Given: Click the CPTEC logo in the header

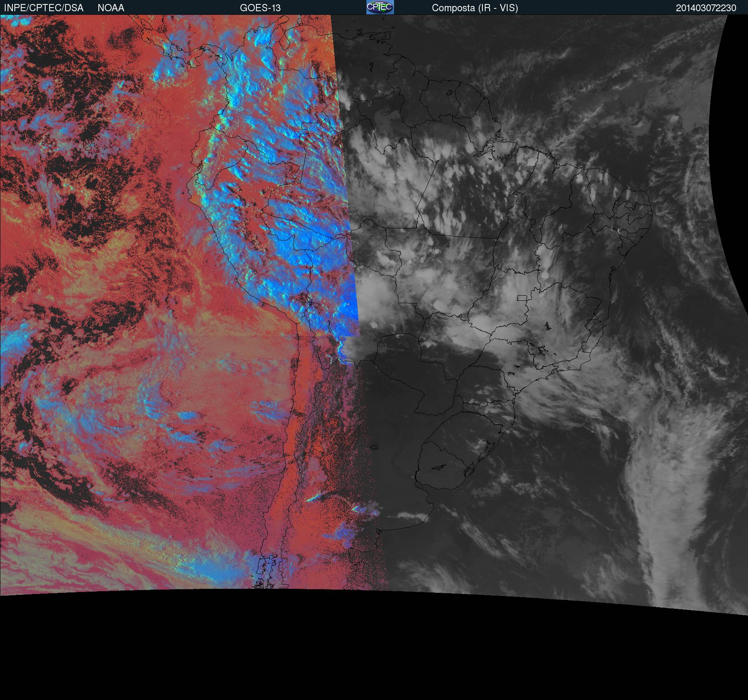Looking at the screenshot, I should coord(380,7).
